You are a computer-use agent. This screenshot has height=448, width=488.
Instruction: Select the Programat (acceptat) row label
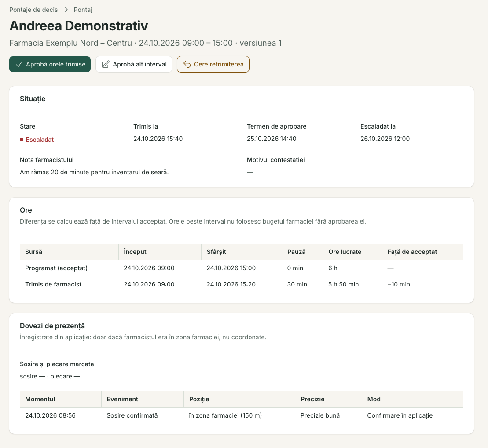pos(56,268)
